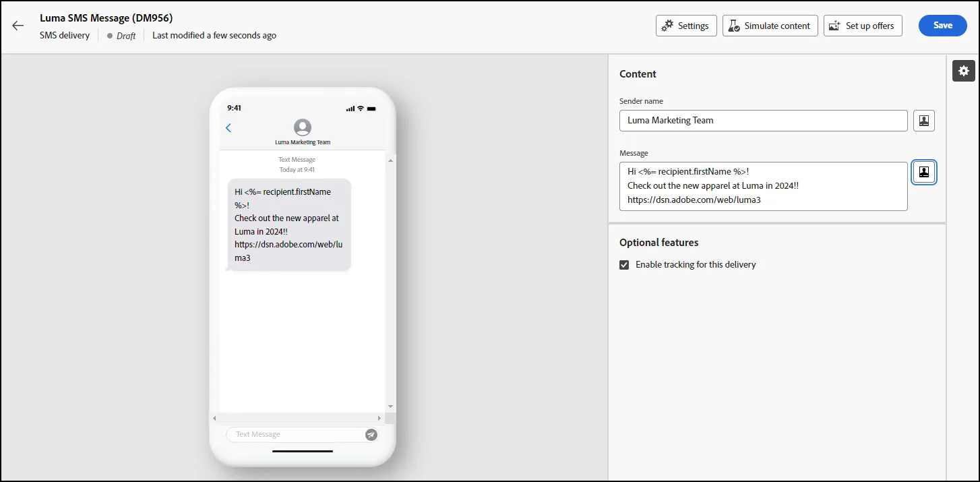This screenshot has width=980, height=482.
Task: Click the Wi-Fi icon in phone status bar
Action: click(361, 109)
